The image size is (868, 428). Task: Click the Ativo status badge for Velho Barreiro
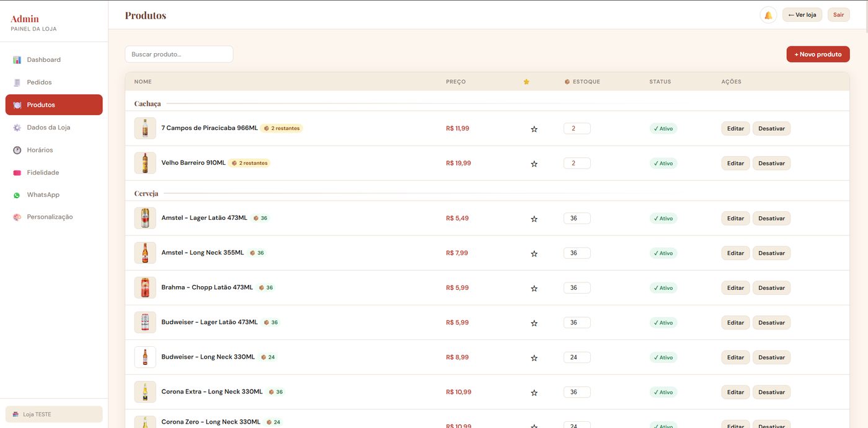(x=663, y=164)
